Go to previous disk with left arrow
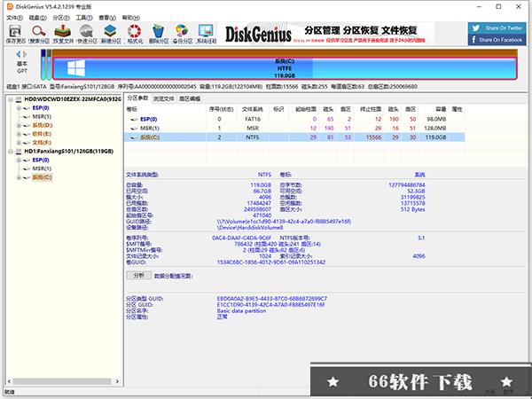This screenshot has width=532, height=399. click(x=19, y=54)
